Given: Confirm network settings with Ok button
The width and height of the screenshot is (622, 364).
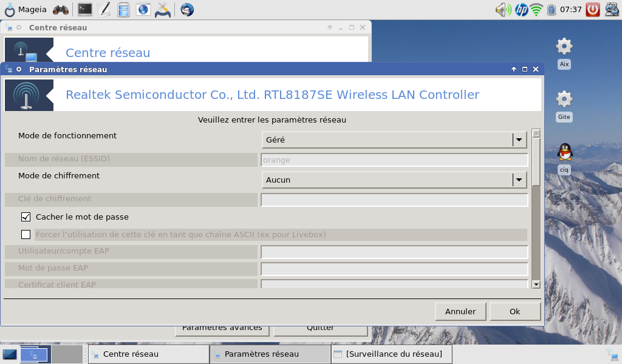Looking at the screenshot, I should point(515,311).
